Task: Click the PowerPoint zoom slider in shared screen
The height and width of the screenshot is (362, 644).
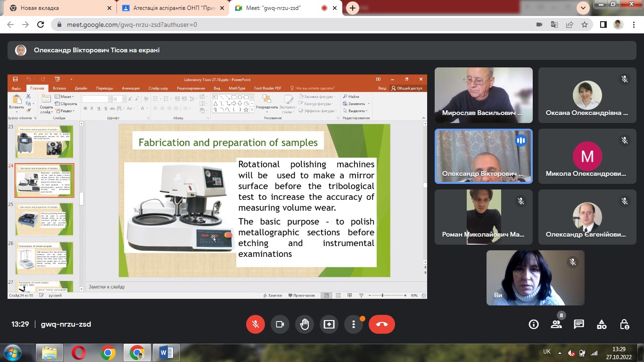Action: 382,296
